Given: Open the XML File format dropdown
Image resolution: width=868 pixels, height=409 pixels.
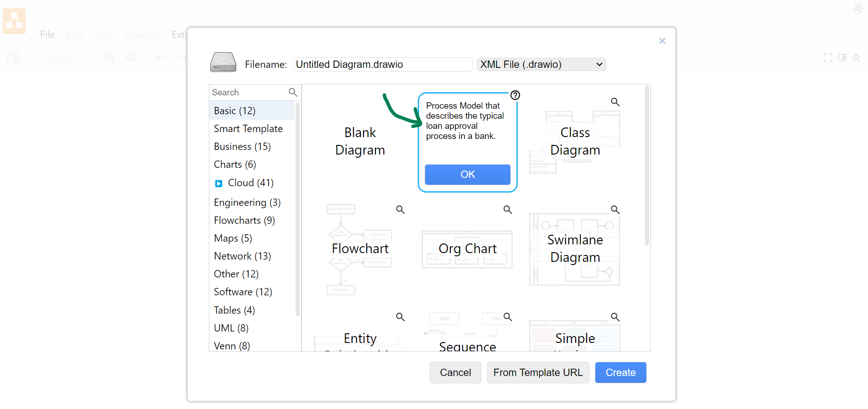Looking at the screenshot, I should [x=541, y=65].
